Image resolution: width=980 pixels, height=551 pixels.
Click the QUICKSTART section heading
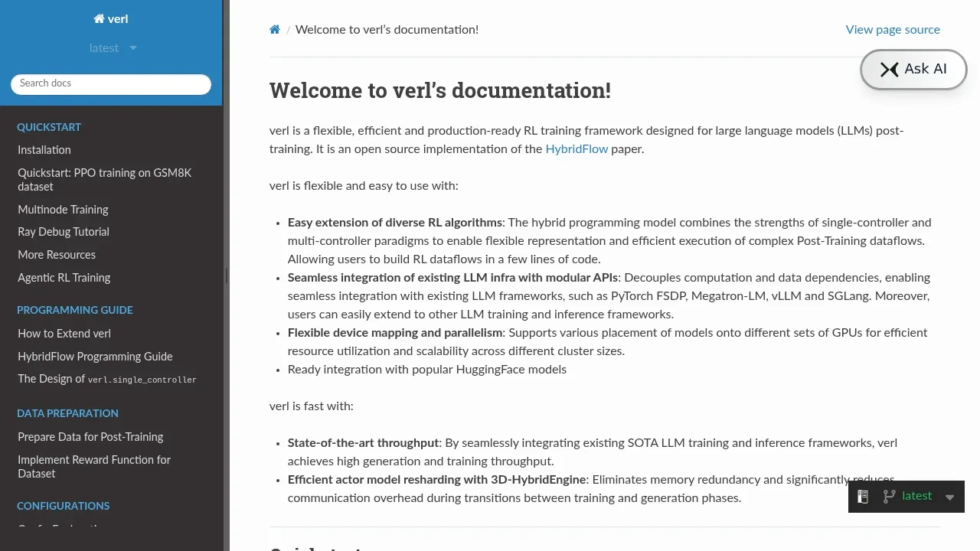click(x=49, y=127)
